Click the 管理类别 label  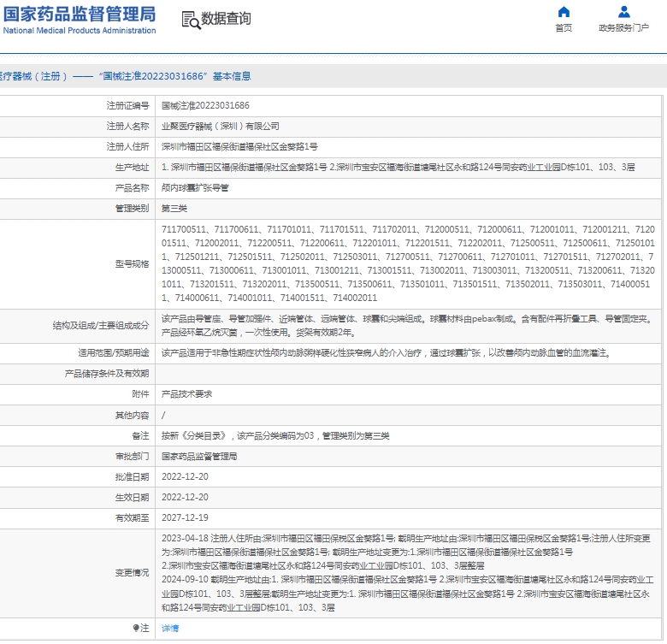pos(132,209)
